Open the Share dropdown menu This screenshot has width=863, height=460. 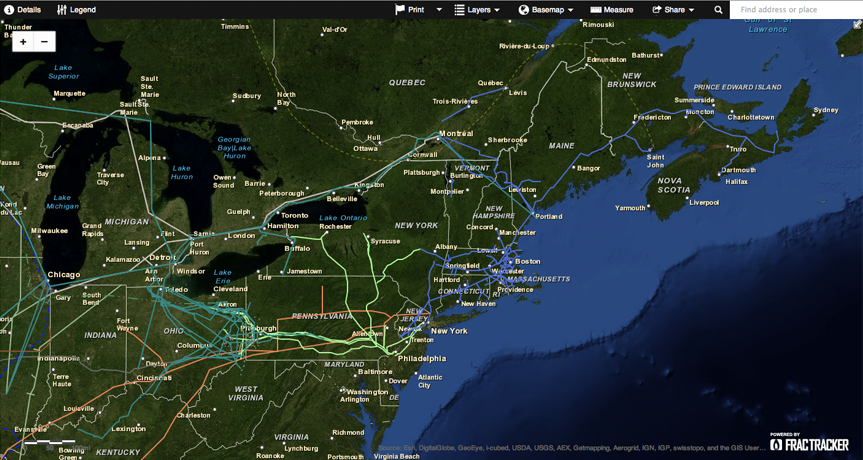673,10
